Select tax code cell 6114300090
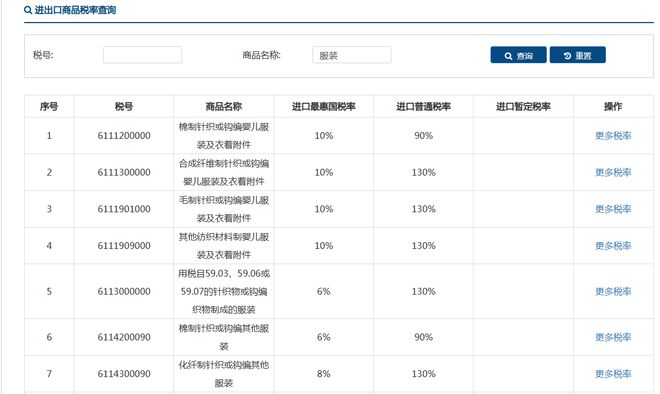This screenshot has height=394, width=660. coord(124,373)
